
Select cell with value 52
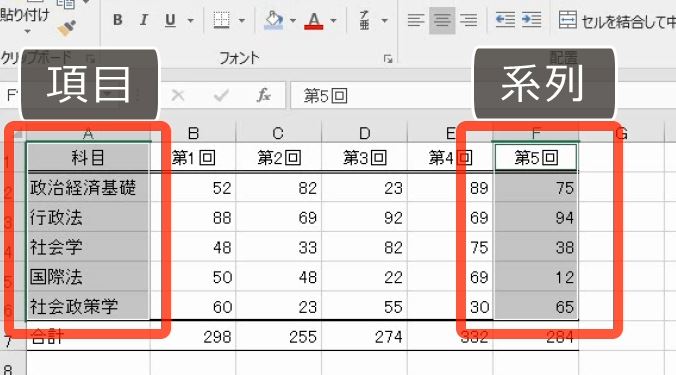193,188
